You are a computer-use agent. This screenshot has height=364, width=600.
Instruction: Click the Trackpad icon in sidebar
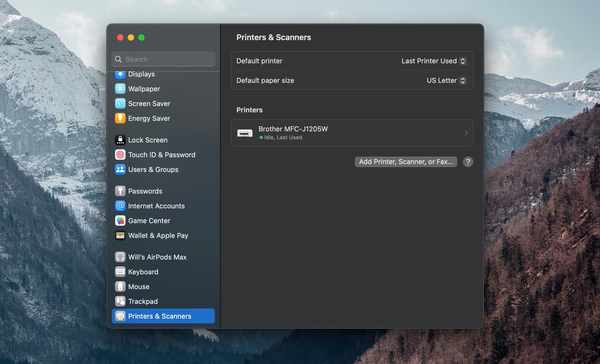pyautogui.click(x=120, y=301)
